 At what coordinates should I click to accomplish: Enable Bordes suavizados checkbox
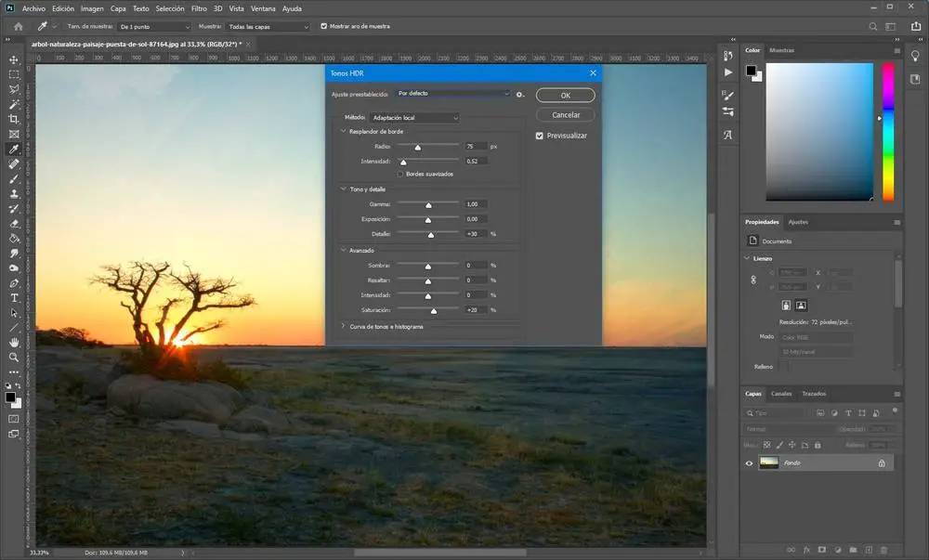click(400, 174)
